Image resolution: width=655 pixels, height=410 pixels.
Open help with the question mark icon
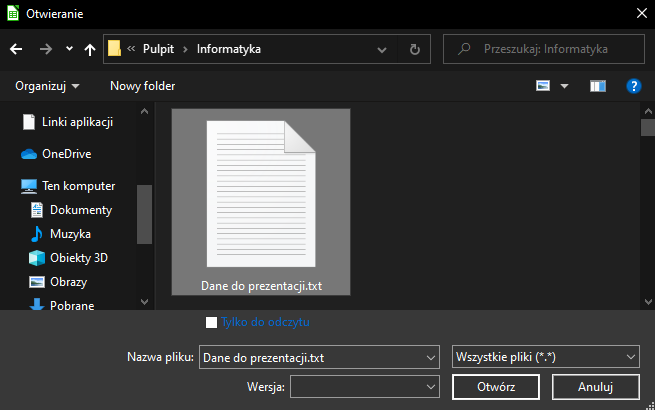(x=633, y=86)
